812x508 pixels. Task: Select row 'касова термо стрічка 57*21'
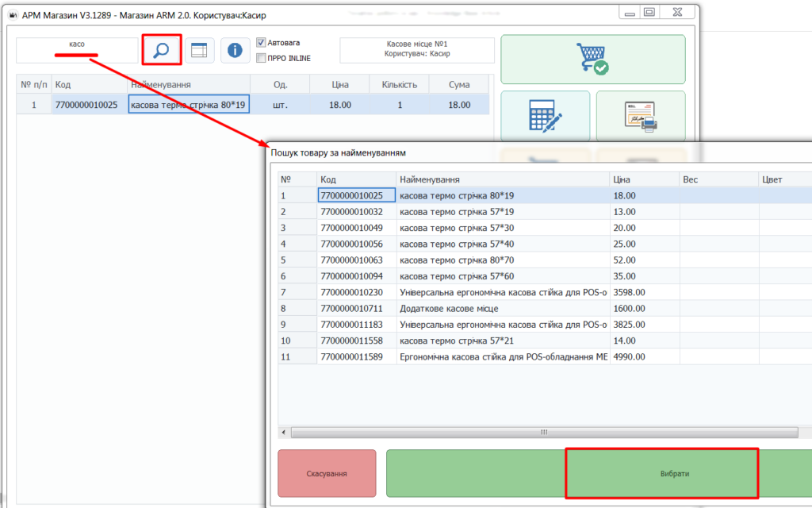[545, 341]
